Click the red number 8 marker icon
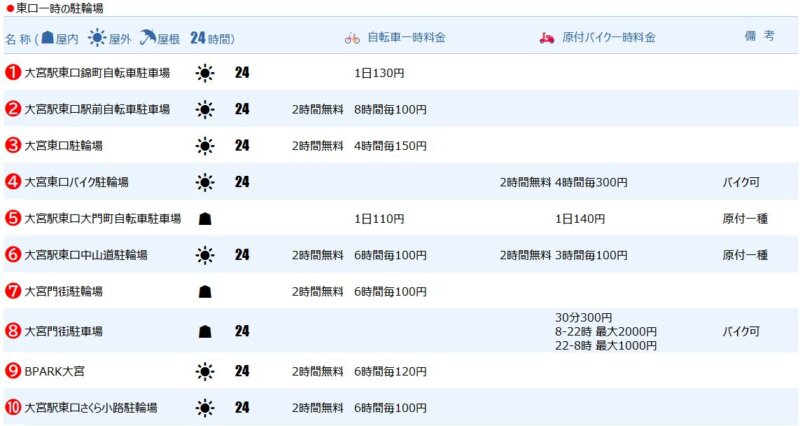 pos(13,331)
